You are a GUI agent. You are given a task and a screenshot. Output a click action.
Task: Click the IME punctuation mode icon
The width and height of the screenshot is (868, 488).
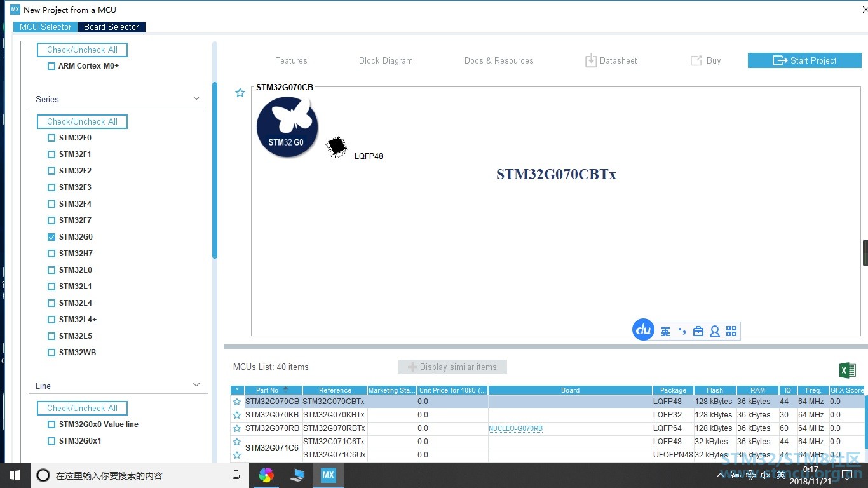coord(682,331)
